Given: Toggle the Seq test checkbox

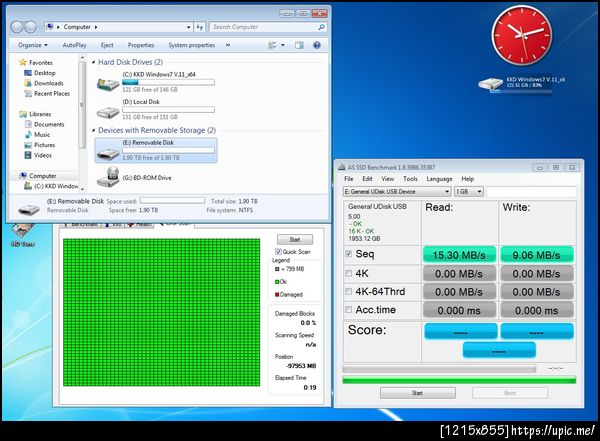Looking at the screenshot, I should tap(349, 253).
